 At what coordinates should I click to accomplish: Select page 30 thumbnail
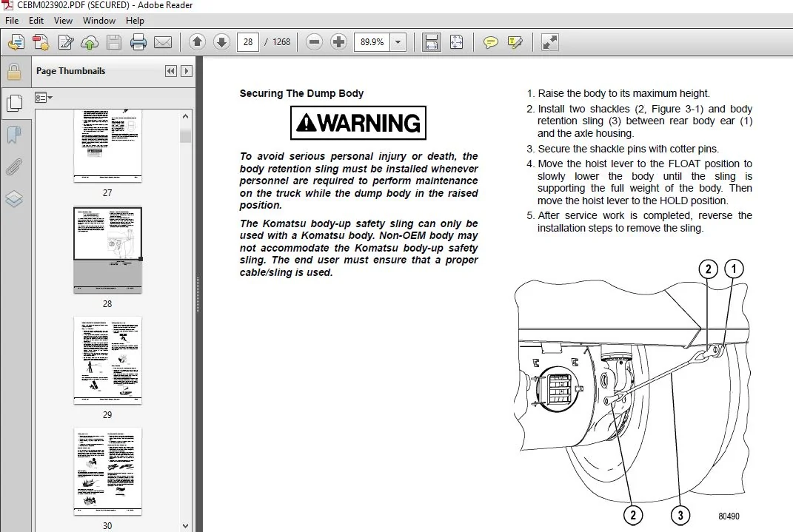point(107,471)
